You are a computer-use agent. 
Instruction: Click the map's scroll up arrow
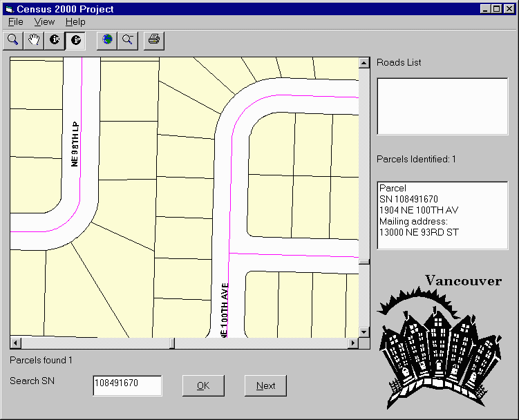pos(364,64)
